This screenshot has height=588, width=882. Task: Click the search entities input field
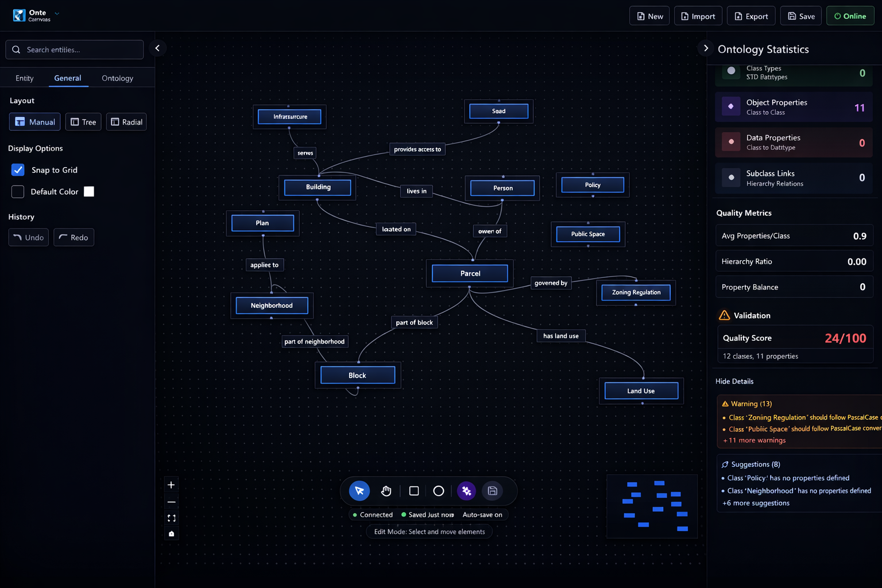[x=74, y=49]
